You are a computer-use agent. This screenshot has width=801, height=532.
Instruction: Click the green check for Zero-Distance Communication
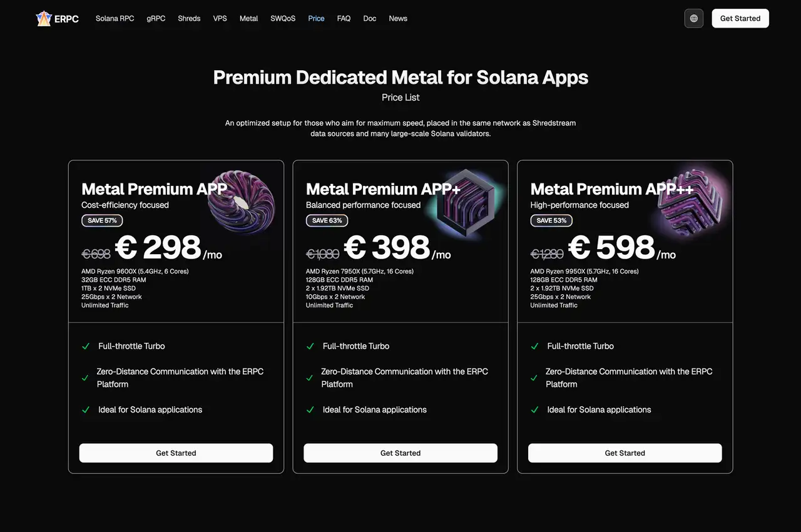[x=86, y=377]
